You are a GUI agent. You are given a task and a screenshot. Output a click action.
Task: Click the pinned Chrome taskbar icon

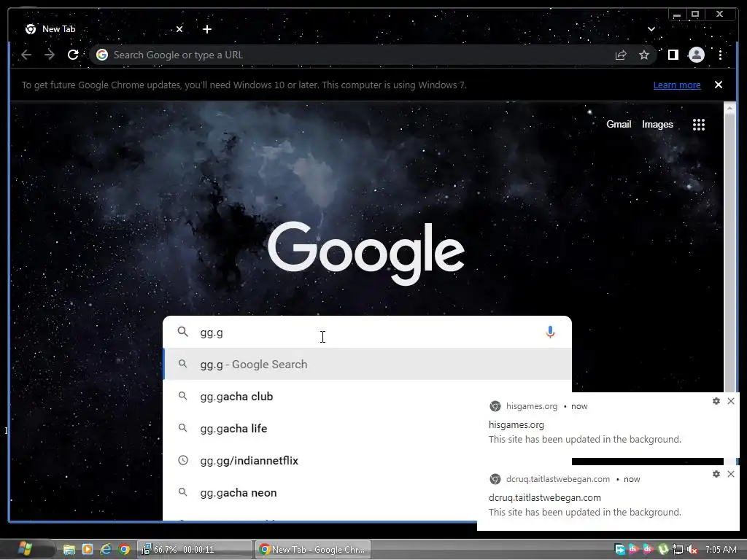click(124, 550)
